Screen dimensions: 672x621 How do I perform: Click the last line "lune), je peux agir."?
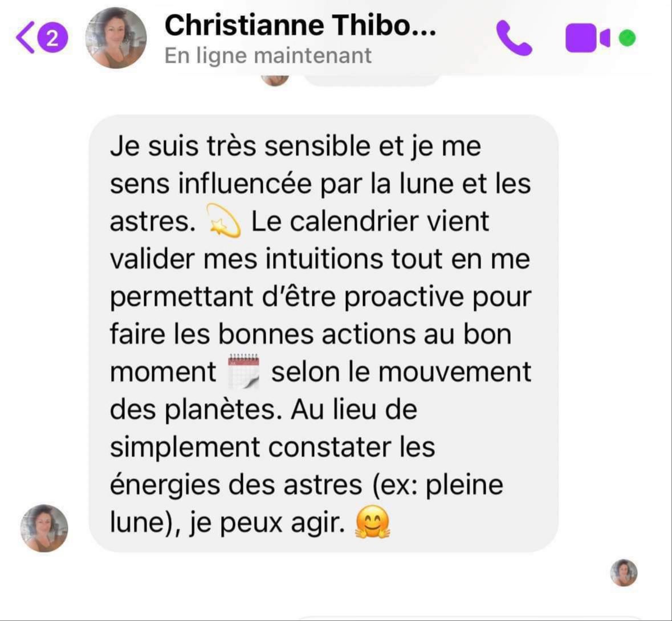(x=227, y=523)
